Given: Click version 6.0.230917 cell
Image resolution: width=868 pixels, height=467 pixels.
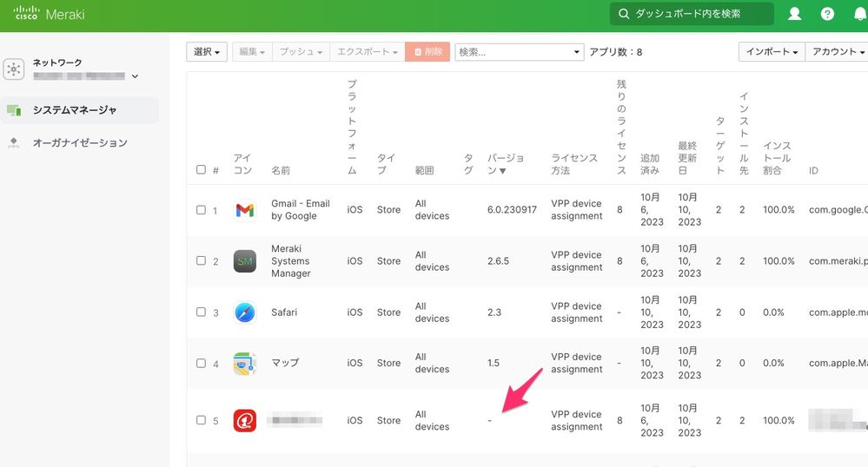Looking at the screenshot, I should point(512,210).
